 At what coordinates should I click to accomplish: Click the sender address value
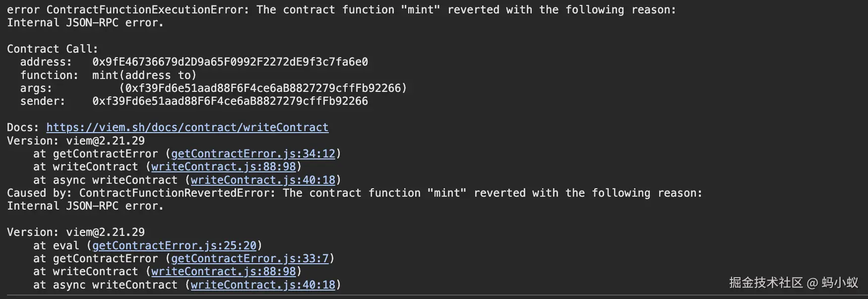click(x=230, y=101)
